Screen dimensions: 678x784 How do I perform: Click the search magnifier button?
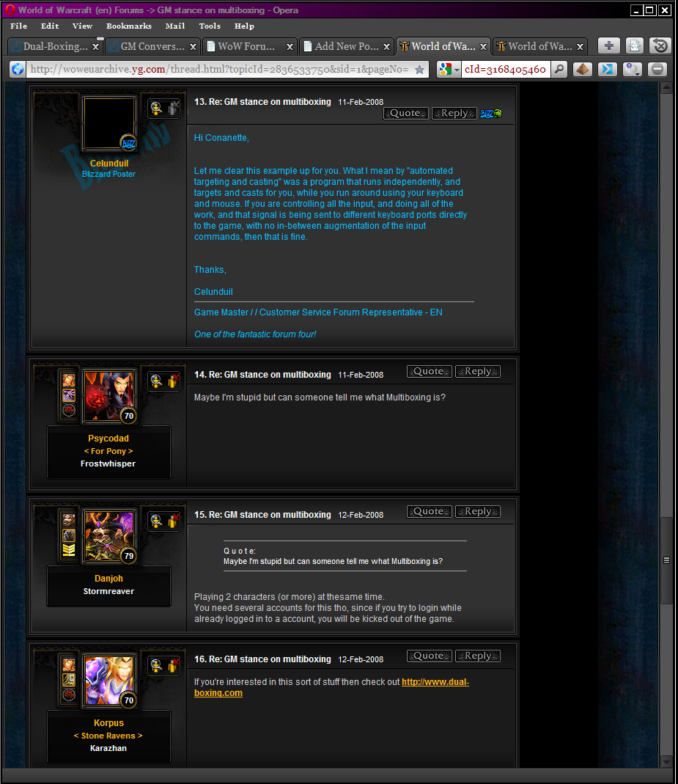559,69
